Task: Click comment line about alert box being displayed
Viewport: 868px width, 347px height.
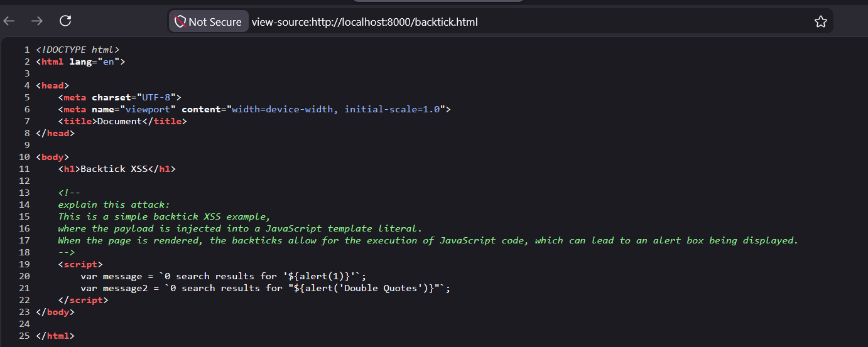Action: (428, 240)
